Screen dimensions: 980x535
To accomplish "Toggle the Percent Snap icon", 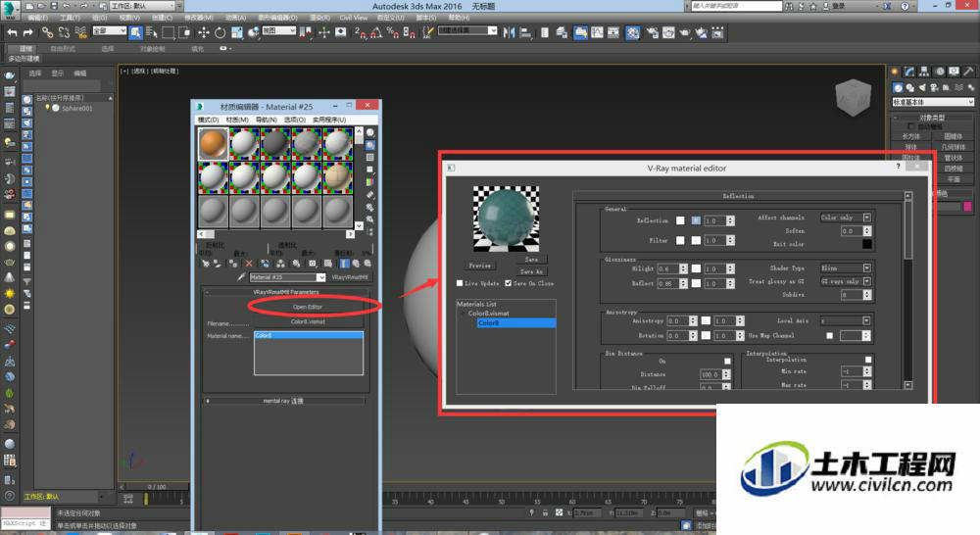I will point(393,32).
